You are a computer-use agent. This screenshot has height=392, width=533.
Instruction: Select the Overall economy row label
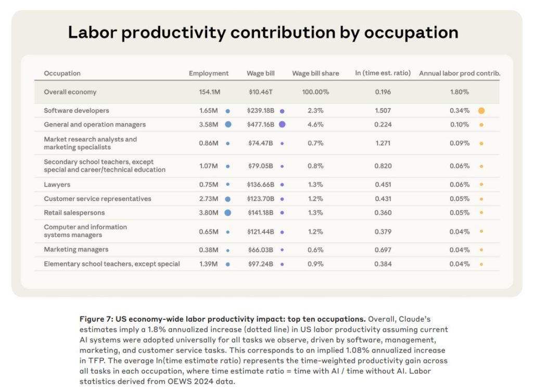point(70,92)
